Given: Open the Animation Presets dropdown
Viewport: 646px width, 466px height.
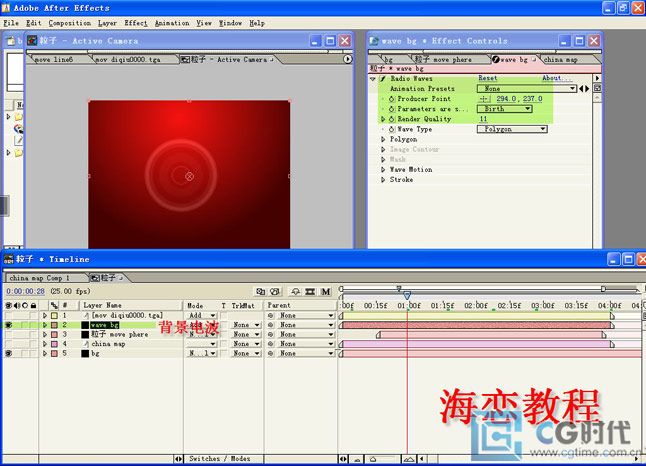Looking at the screenshot, I should pyautogui.click(x=526, y=89).
